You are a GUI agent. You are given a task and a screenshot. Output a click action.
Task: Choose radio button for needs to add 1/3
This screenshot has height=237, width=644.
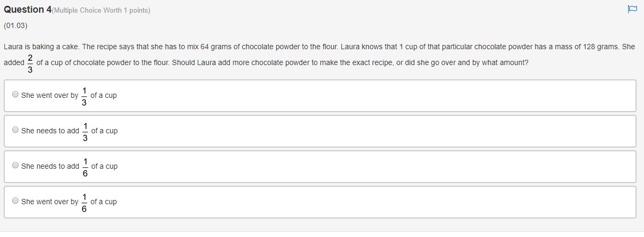15,130
